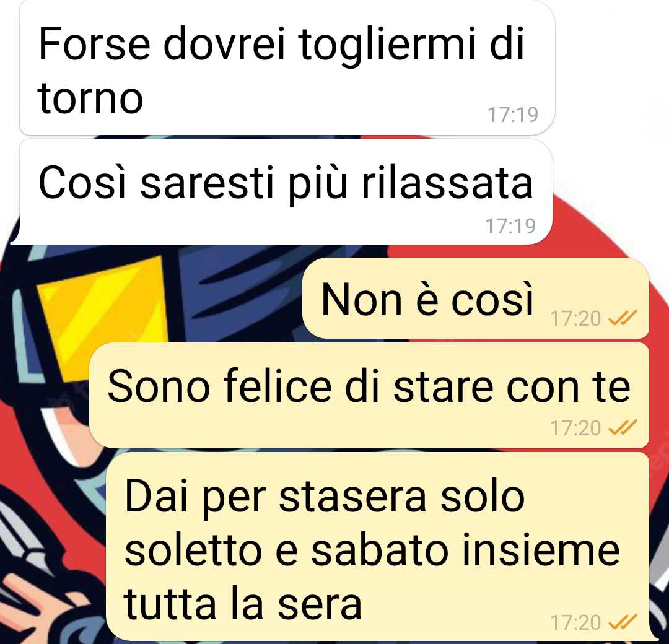Tap the 'Dai per stasera solo soletto' message
This screenshot has width=669, height=644.
(x=378, y=546)
